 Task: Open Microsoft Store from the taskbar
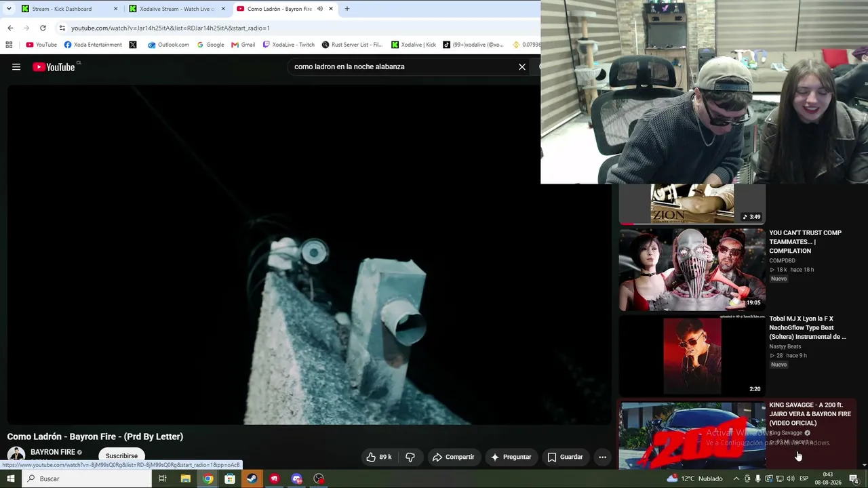click(230, 479)
